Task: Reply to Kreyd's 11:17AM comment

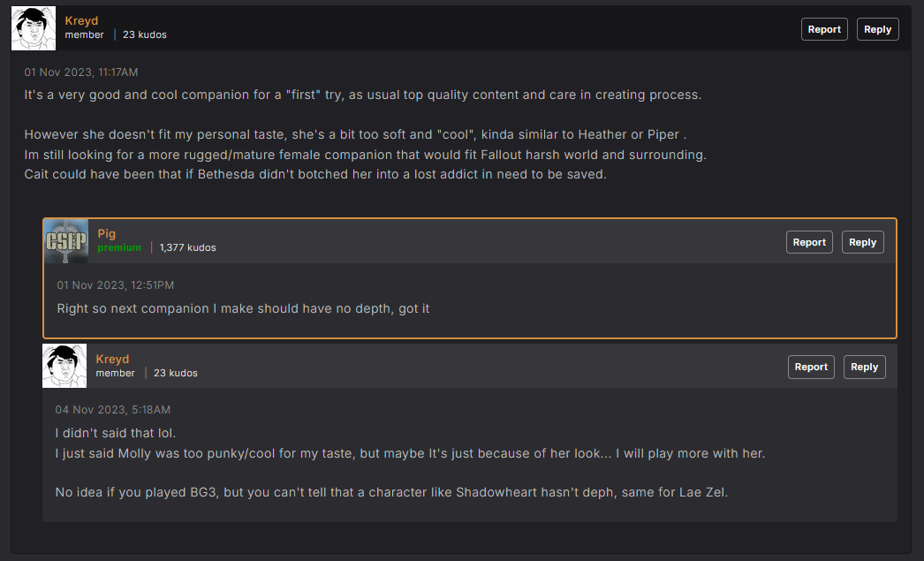Action: pyautogui.click(x=877, y=29)
